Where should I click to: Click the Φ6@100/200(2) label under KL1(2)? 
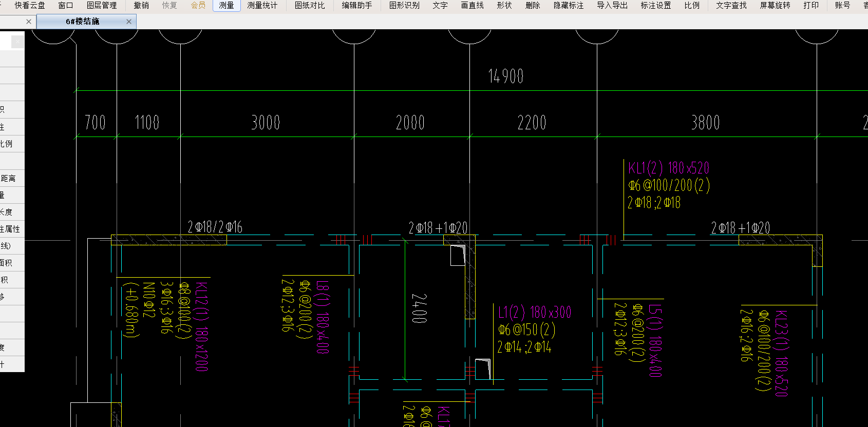[x=669, y=185]
